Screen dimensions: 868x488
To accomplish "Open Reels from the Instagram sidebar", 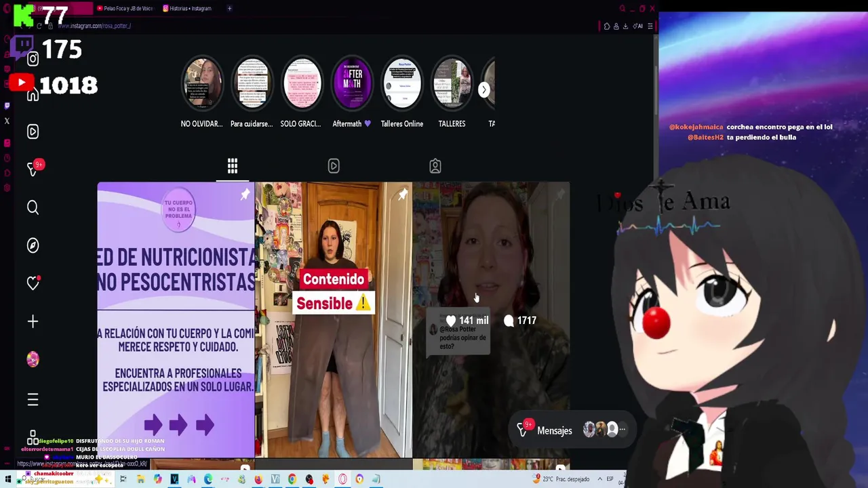I will 33,131.
